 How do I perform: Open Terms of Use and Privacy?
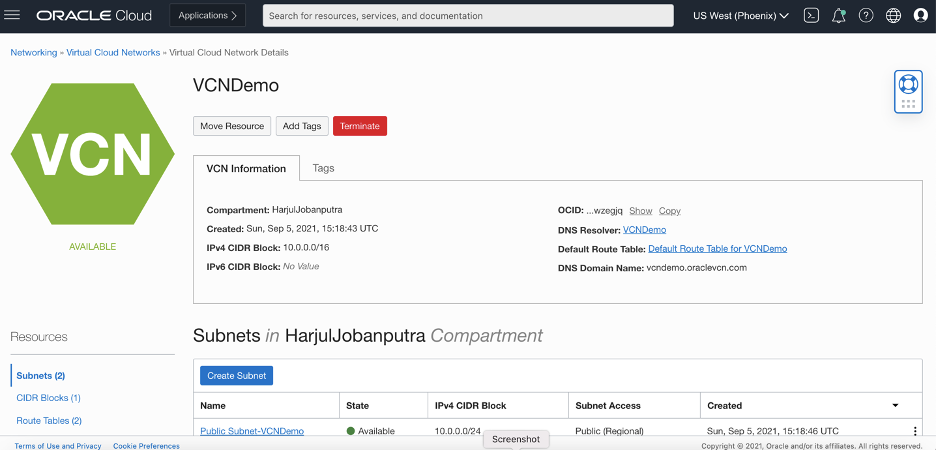[x=58, y=446]
